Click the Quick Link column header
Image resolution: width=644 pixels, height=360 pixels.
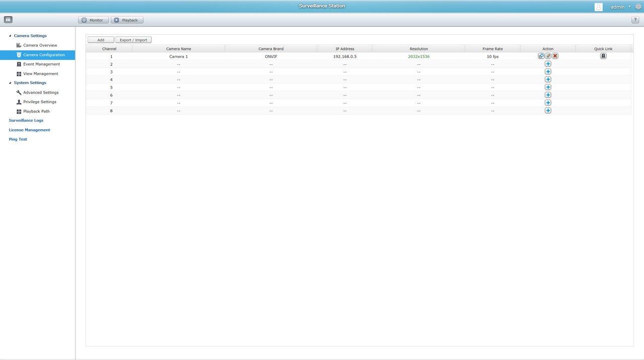[603, 49]
